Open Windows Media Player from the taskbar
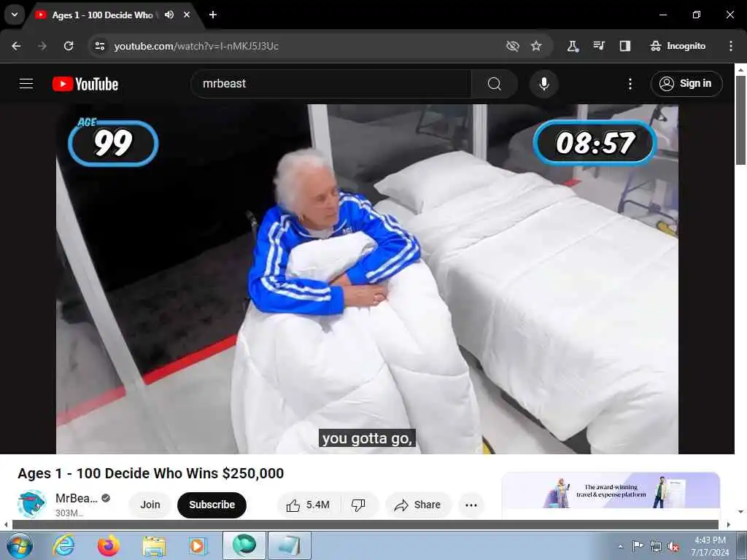 tap(198, 545)
